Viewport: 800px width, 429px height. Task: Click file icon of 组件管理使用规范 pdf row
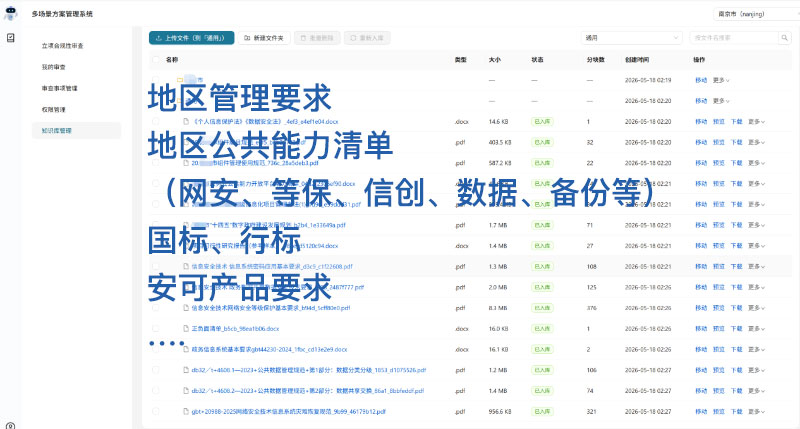186,163
